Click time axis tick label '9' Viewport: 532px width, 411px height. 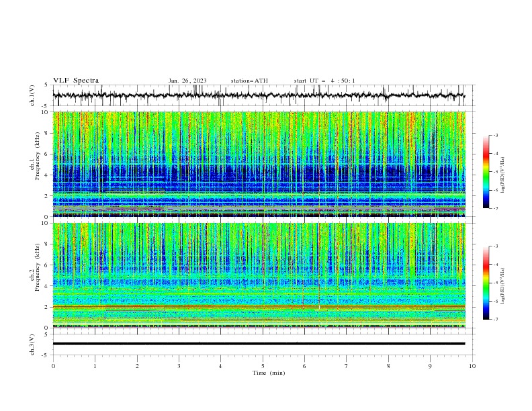tap(430, 366)
